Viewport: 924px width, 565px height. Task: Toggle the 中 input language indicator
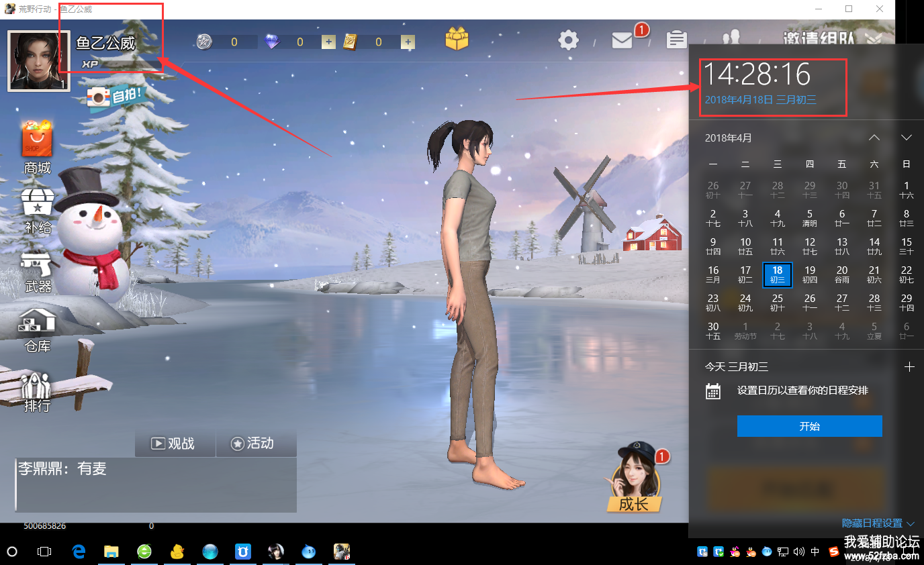click(x=815, y=552)
